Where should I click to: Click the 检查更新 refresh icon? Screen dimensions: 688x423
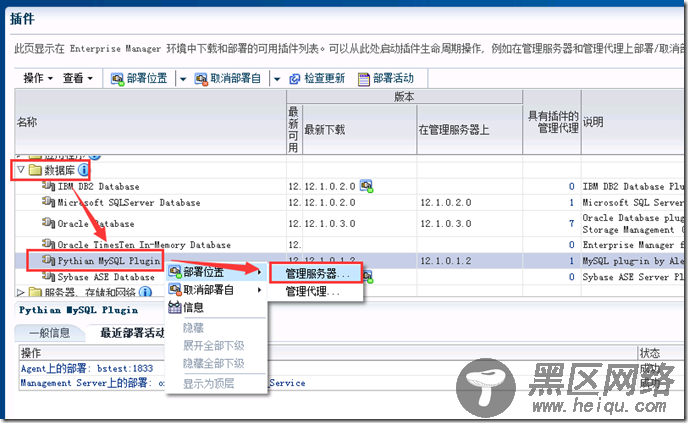click(294, 79)
